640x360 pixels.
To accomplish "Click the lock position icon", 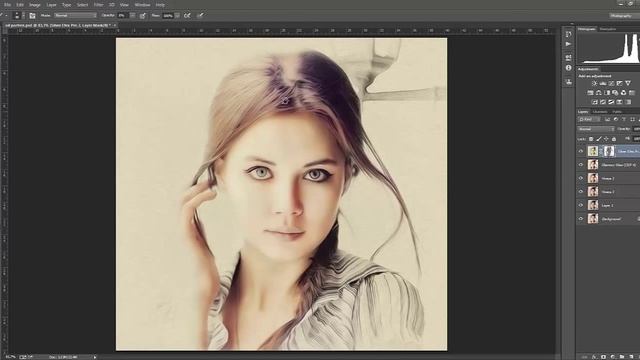I will [x=606, y=139].
